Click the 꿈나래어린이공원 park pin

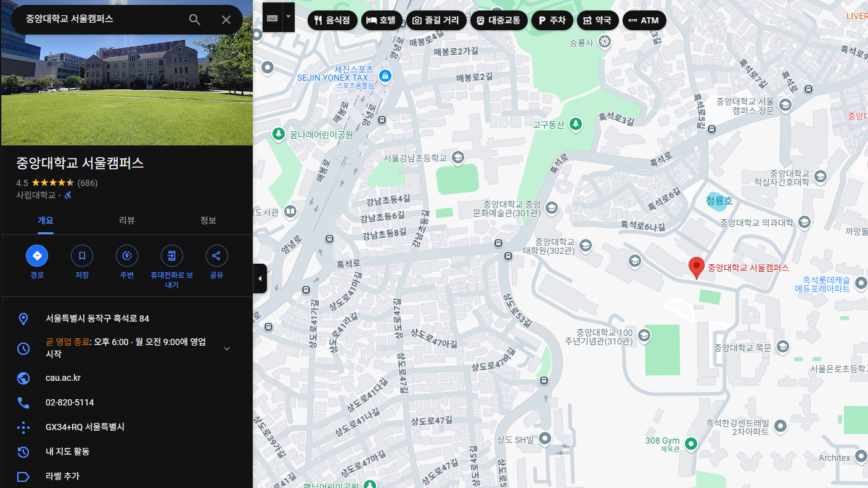coord(279,134)
